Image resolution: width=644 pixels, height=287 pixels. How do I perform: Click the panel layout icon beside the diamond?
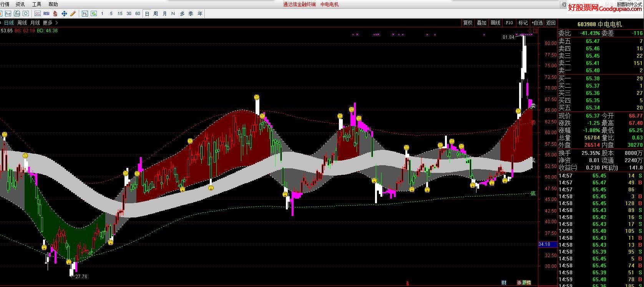(535, 31)
